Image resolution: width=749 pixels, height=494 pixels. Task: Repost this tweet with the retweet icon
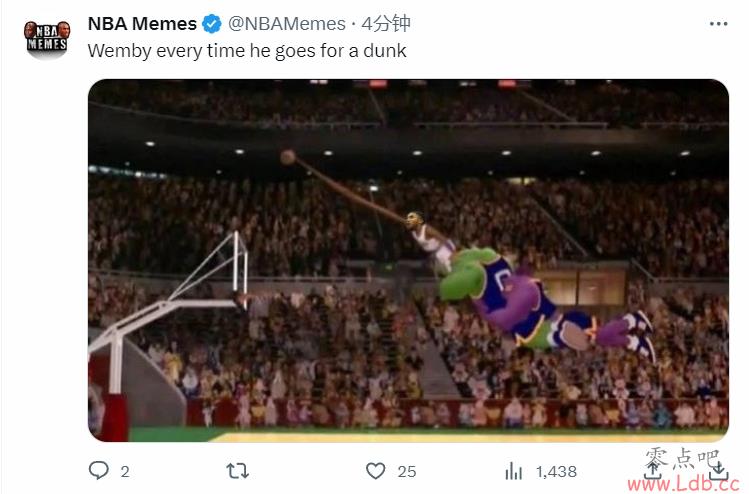[x=237, y=471]
